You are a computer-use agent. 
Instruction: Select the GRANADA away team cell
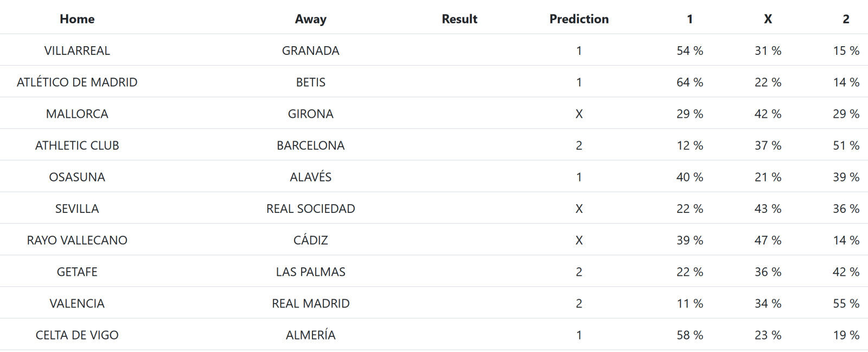(x=310, y=51)
